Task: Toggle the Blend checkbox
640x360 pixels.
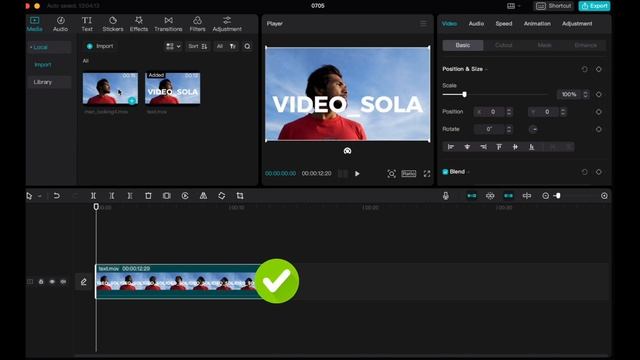Action: (x=445, y=172)
